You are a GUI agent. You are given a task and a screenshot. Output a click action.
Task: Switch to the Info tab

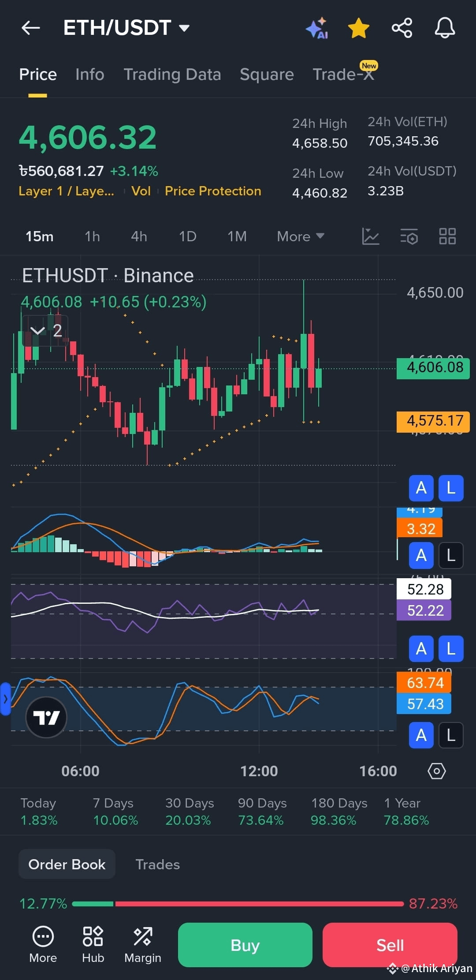pos(90,75)
